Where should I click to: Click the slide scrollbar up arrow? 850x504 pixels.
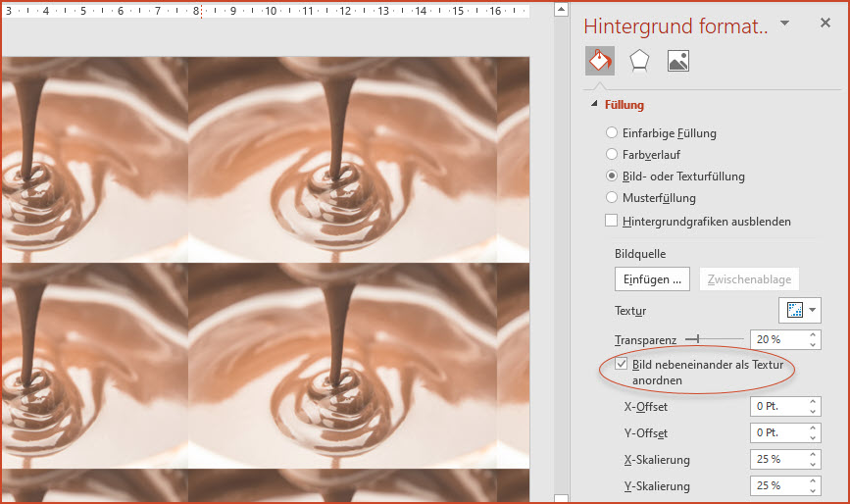(x=561, y=9)
